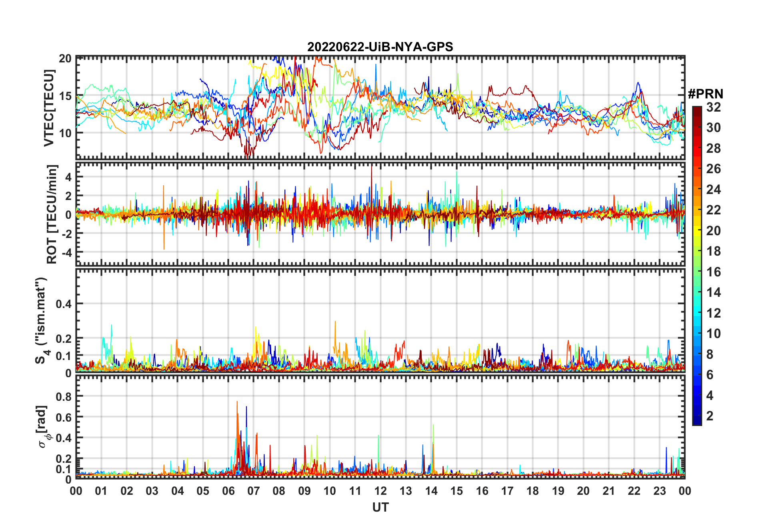Select the VTEC[TECU] y-axis label
The height and width of the screenshot is (532, 761).
[49, 108]
